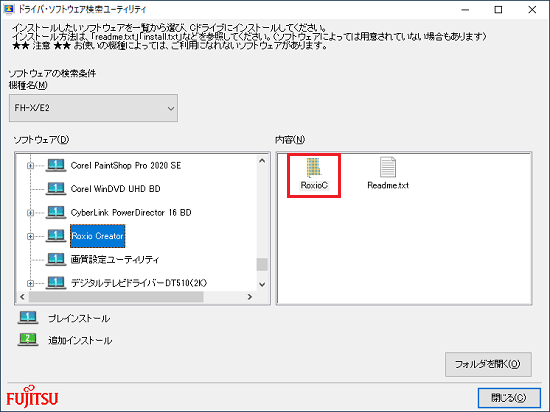Click the laptop icon beside Corel WinDVD UHD BD

(56, 189)
